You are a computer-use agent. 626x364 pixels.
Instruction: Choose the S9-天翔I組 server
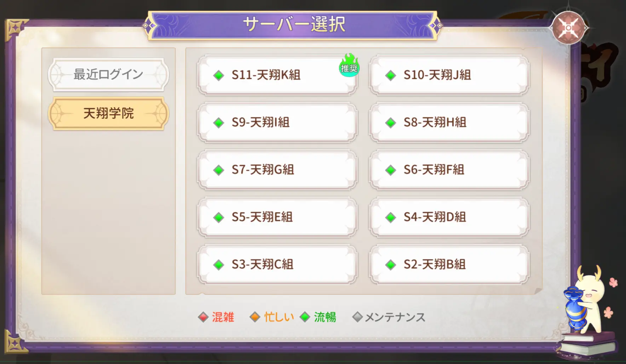click(277, 123)
